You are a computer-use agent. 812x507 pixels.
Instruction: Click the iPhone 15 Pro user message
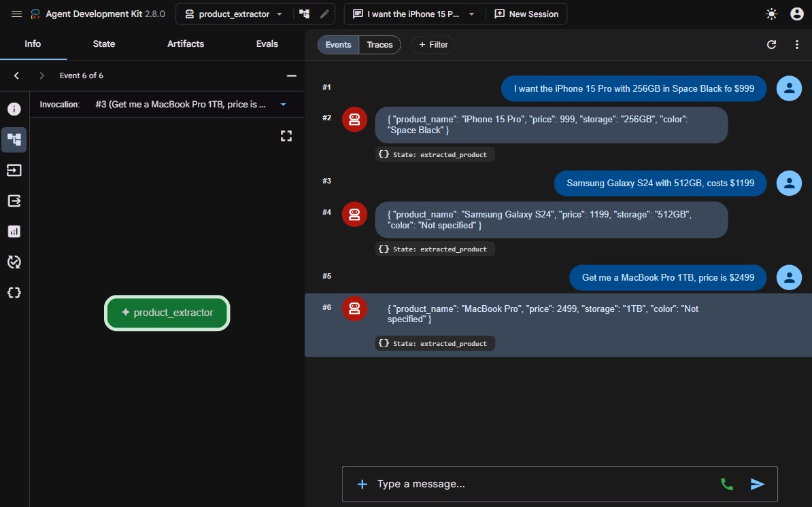634,88
